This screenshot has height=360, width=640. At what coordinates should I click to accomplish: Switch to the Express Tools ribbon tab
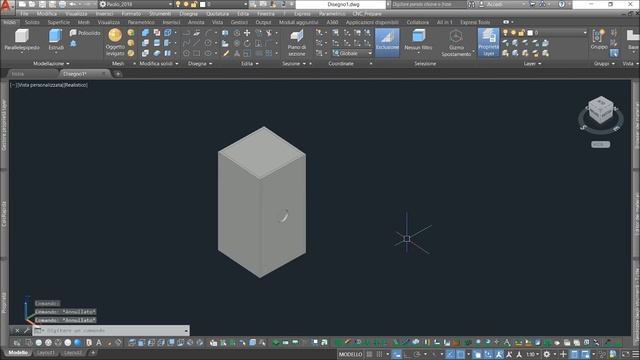pyautogui.click(x=475, y=22)
